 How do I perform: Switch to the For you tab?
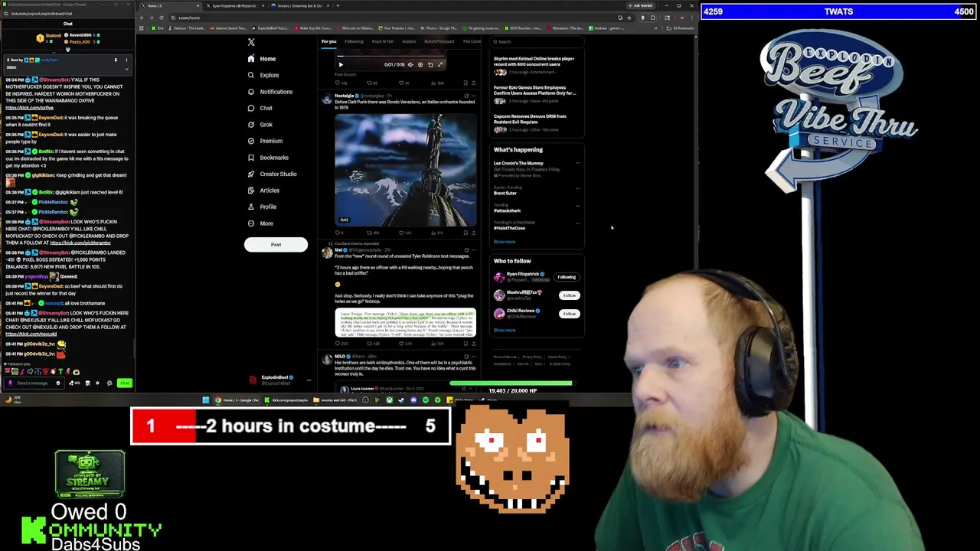tap(328, 41)
